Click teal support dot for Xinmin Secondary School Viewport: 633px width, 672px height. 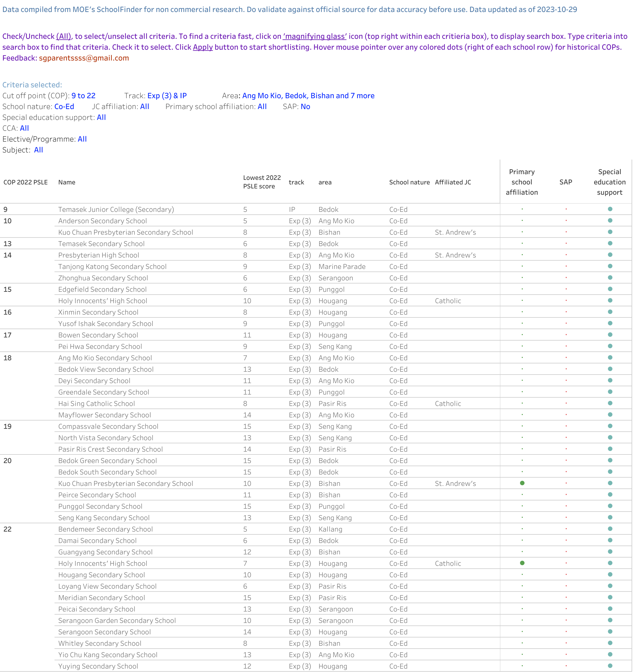point(610,312)
